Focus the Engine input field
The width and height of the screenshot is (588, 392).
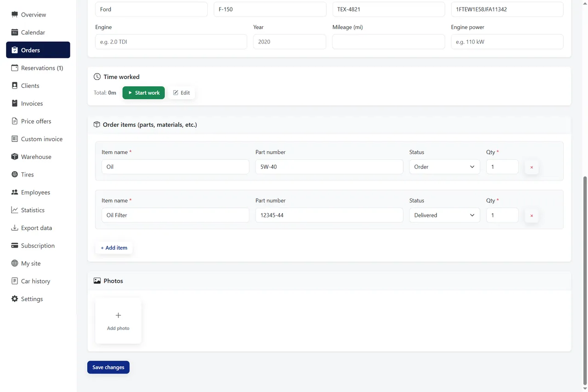(171, 42)
